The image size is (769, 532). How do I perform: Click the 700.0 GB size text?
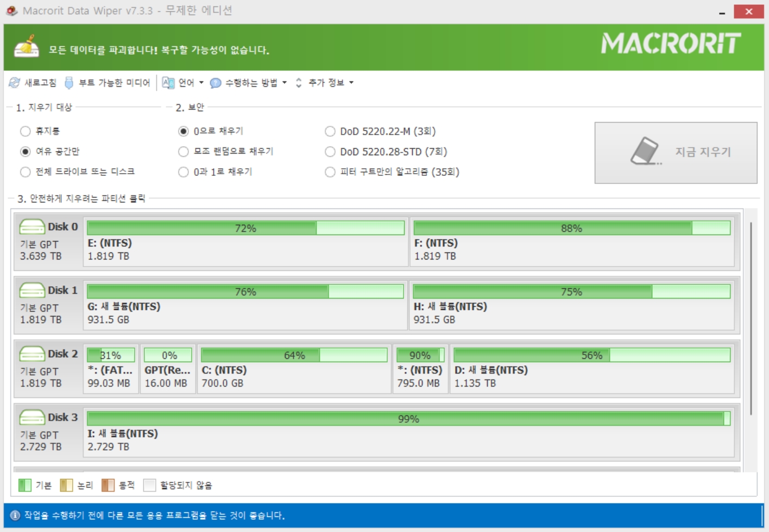(223, 383)
